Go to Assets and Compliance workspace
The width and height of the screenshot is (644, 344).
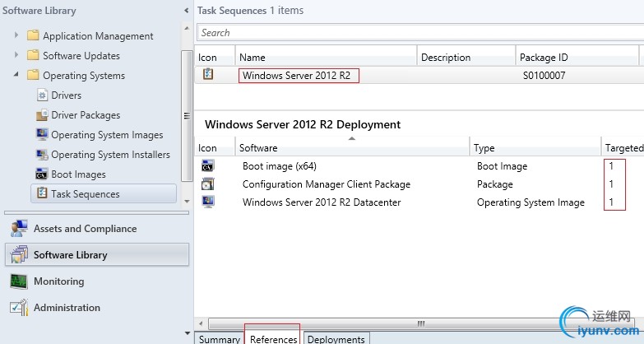(x=85, y=229)
